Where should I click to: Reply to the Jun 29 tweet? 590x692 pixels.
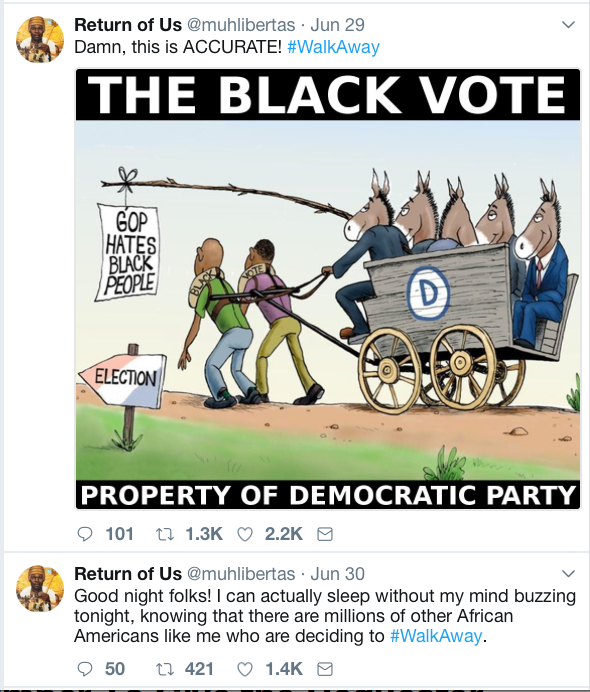tap(84, 534)
